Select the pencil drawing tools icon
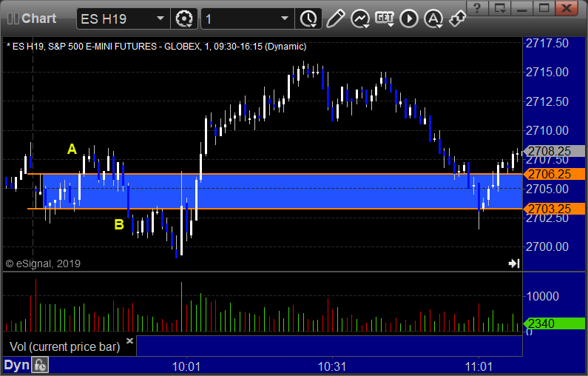The width and height of the screenshot is (588, 376). coord(335,19)
